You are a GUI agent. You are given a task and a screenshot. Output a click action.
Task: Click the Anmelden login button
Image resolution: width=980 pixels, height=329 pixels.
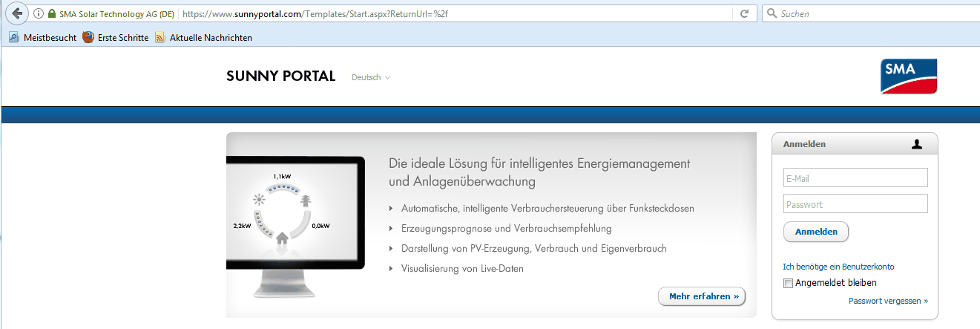816,232
